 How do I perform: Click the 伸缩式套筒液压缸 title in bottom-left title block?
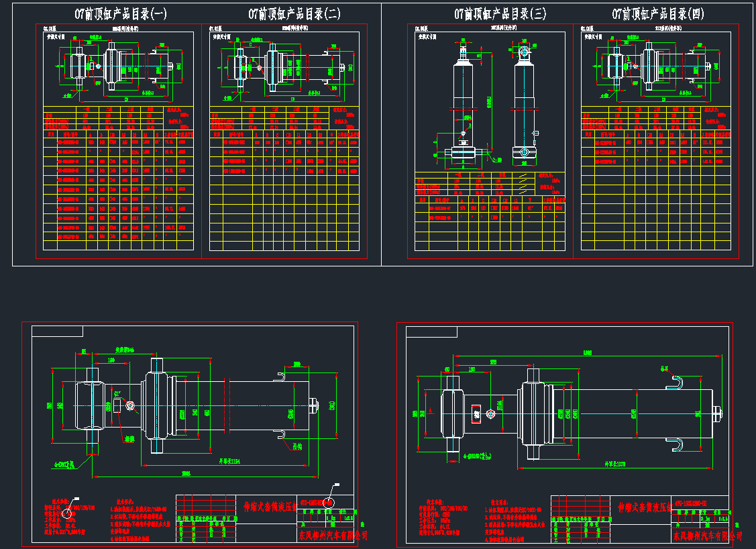coord(268,507)
